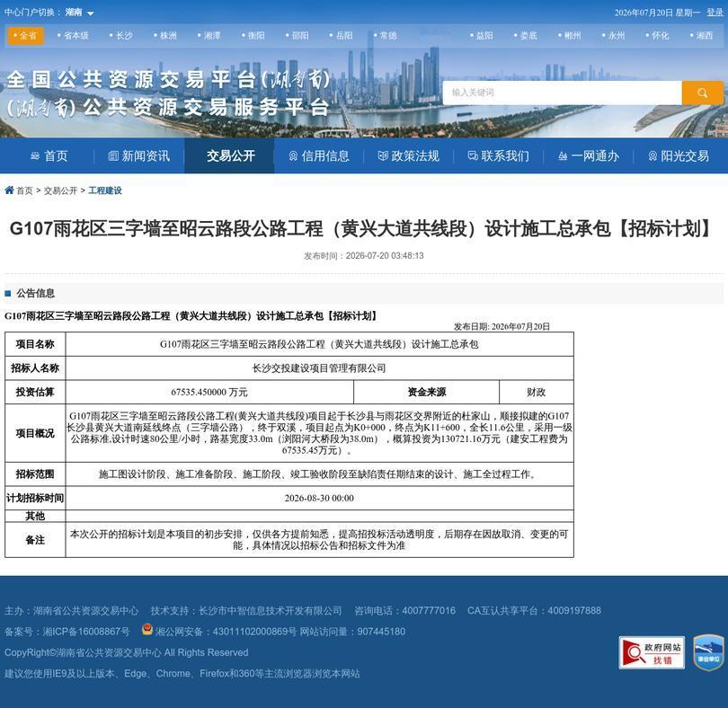Viewport: 728px width, 708px height.
Task: Open the 联系我们 navigation item
Action: tap(498, 156)
